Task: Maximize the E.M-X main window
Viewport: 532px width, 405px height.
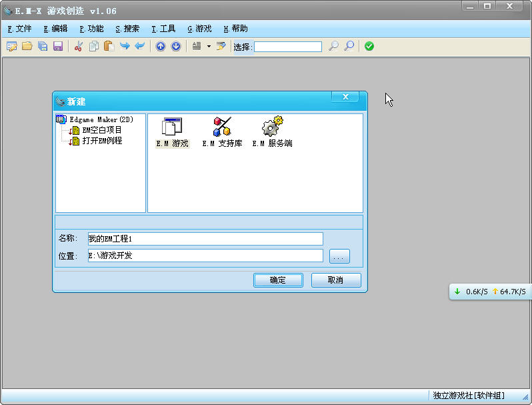Action: click(487, 6)
